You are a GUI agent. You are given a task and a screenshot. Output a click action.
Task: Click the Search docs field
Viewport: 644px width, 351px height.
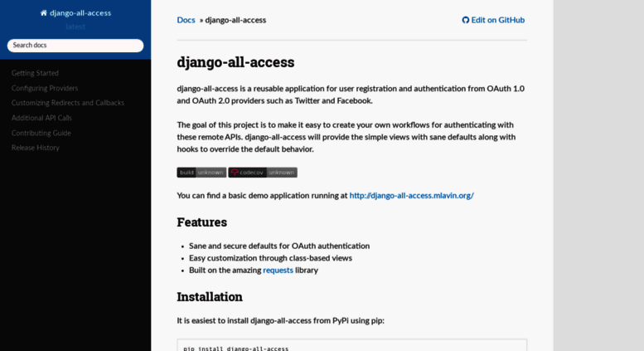[75, 46]
